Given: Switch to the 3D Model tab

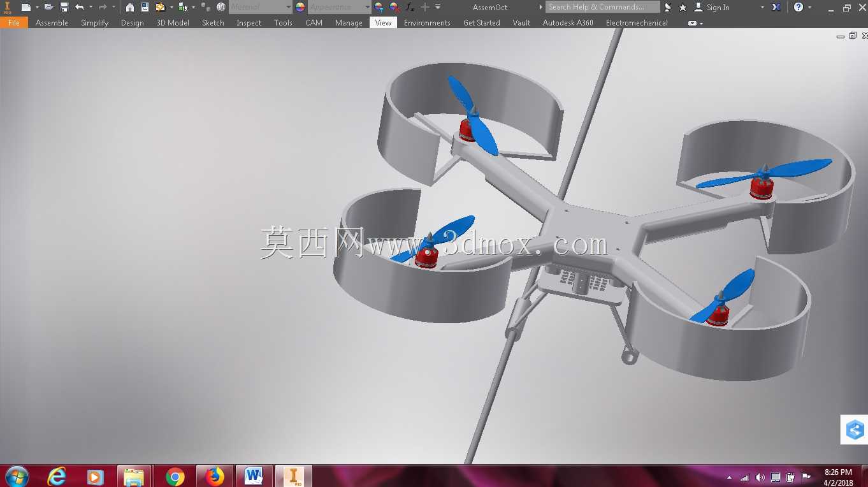Looking at the screenshot, I should click(x=173, y=22).
